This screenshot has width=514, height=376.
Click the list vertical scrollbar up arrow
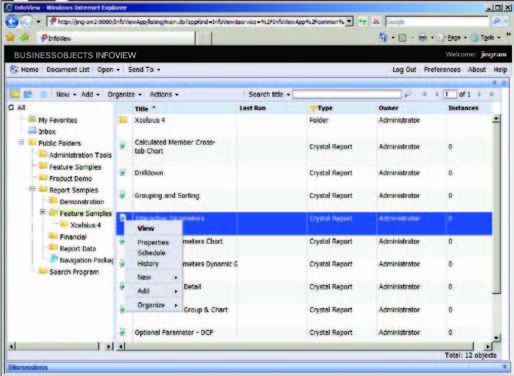click(x=496, y=119)
